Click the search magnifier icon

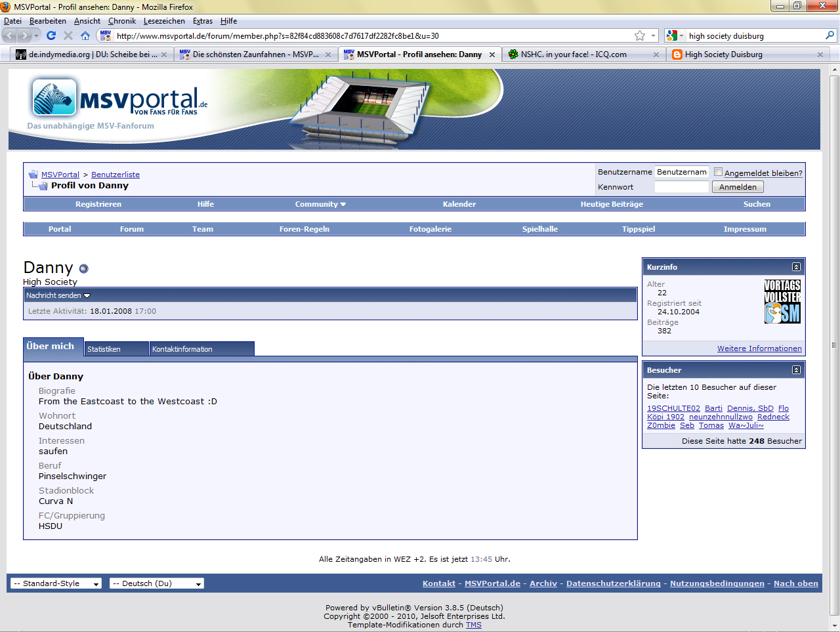tap(830, 35)
